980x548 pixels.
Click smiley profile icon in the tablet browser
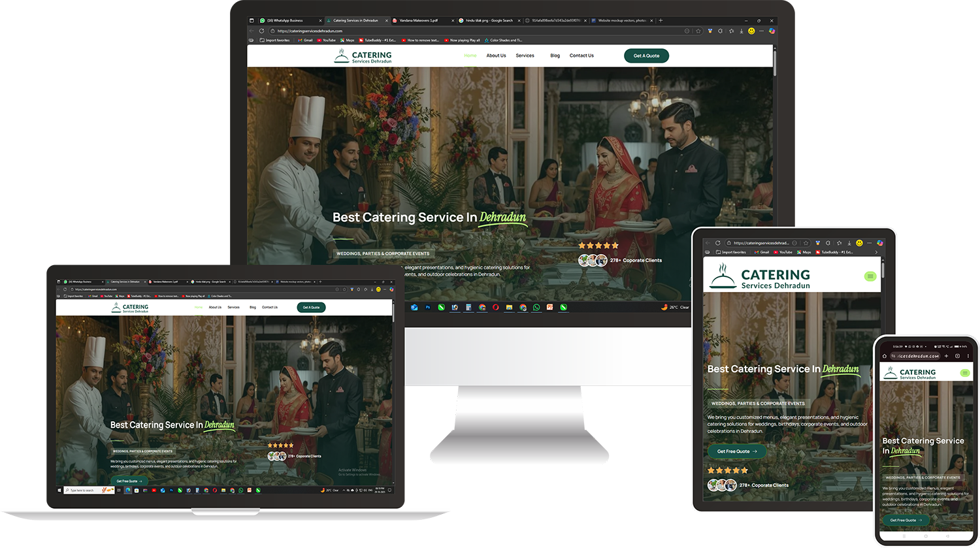coord(859,243)
